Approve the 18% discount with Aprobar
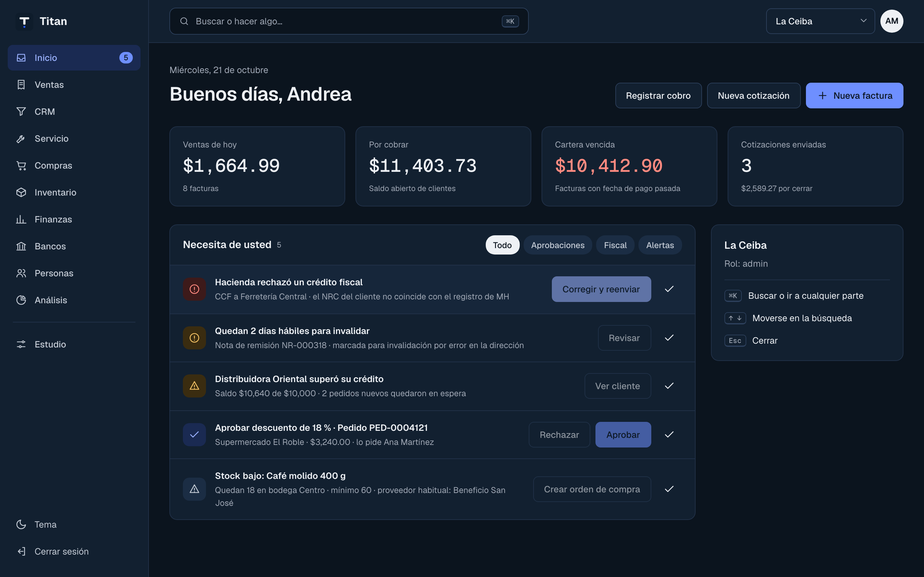The image size is (924, 577). tap(623, 435)
